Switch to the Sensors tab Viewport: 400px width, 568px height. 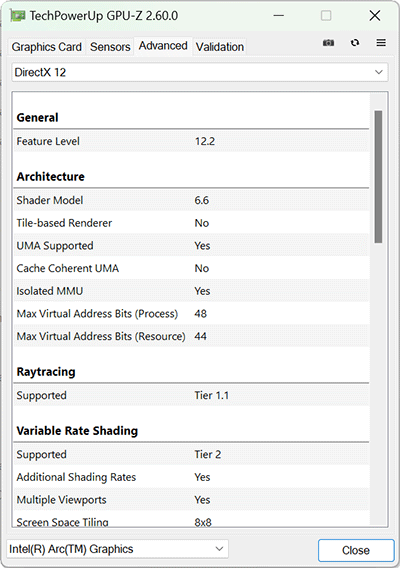[110, 47]
